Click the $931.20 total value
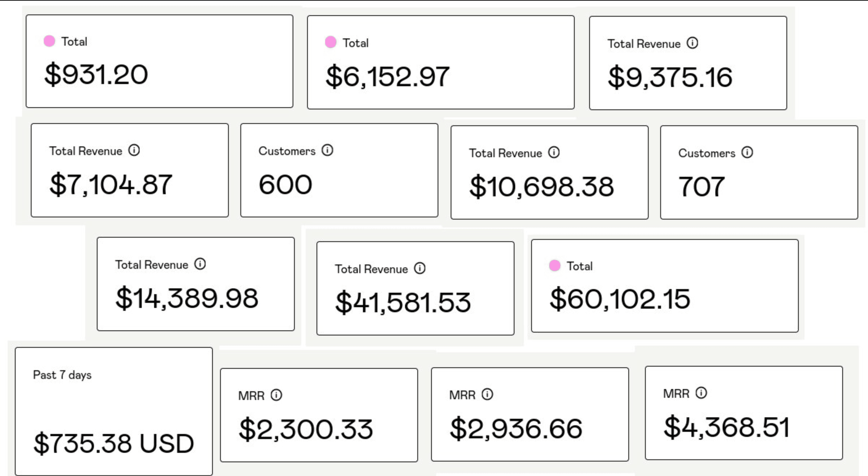The width and height of the screenshot is (868, 476). pyautogui.click(x=96, y=75)
